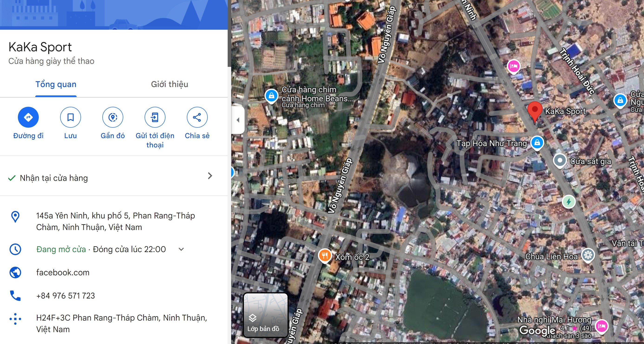644x344 pixels.
Task: Click the opening hours clock icon
Action: (x=15, y=249)
